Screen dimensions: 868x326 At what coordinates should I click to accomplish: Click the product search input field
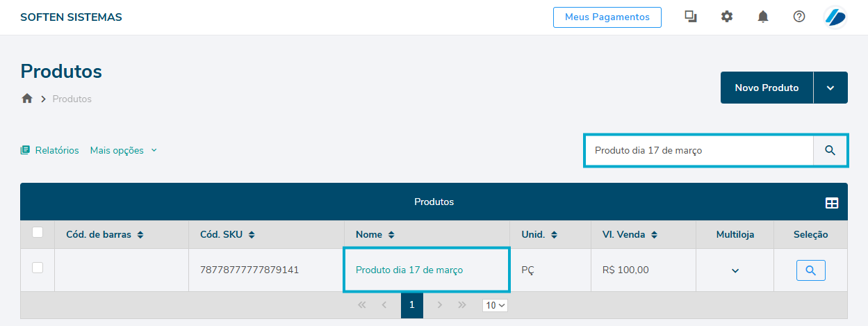(x=698, y=150)
